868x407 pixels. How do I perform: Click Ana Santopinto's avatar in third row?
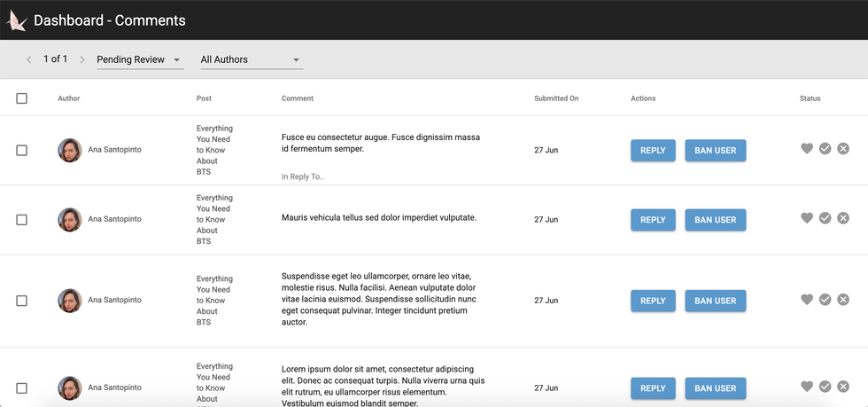point(70,301)
